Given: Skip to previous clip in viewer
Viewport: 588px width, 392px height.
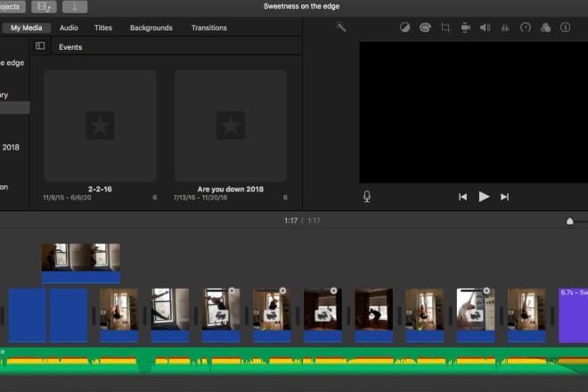Looking at the screenshot, I should point(462,197).
